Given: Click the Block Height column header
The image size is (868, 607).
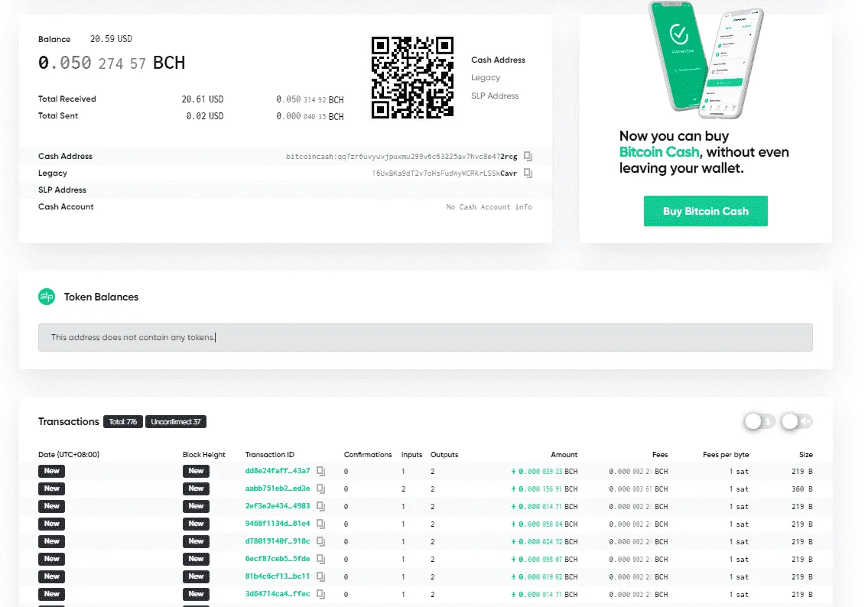Looking at the screenshot, I should pyautogui.click(x=203, y=455).
